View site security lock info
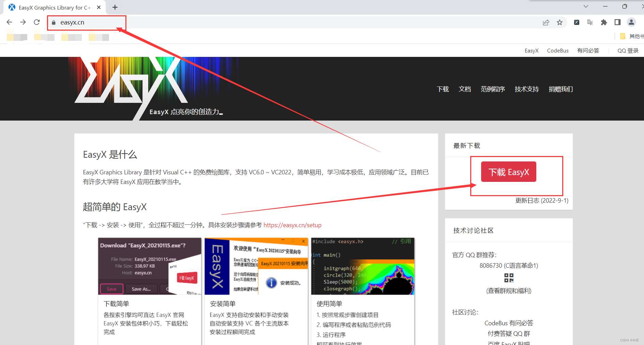 (53, 22)
